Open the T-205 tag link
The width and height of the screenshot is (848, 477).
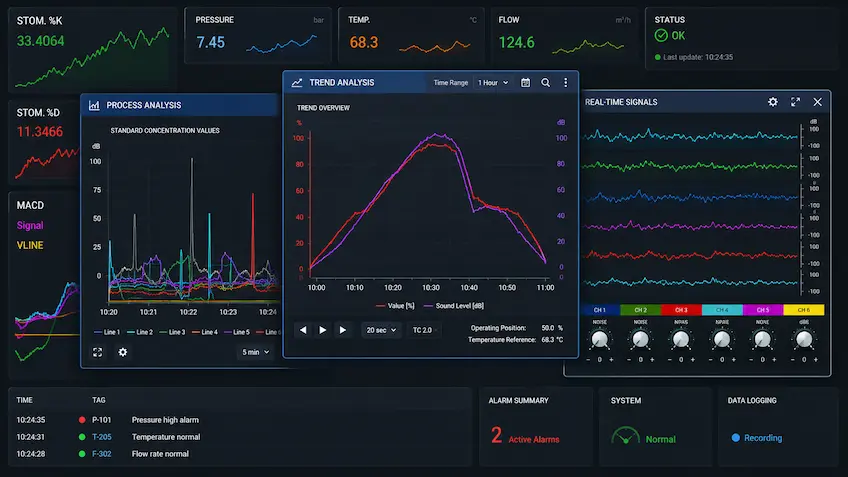coord(102,437)
